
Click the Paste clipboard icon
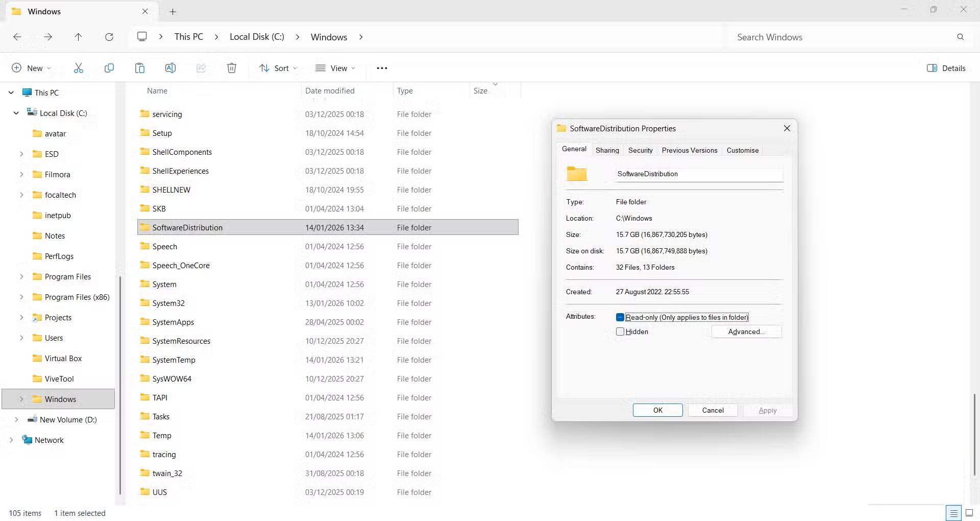[139, 68]
